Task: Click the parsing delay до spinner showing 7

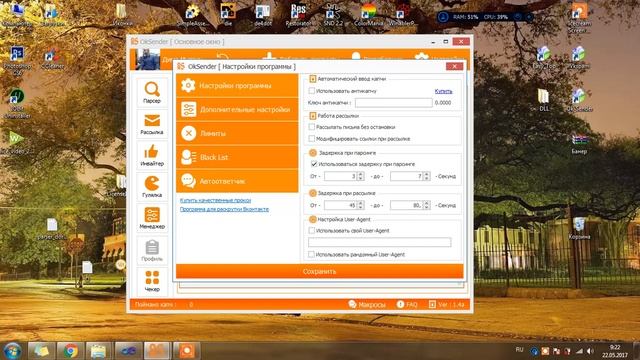Action: tap(410, 176)
